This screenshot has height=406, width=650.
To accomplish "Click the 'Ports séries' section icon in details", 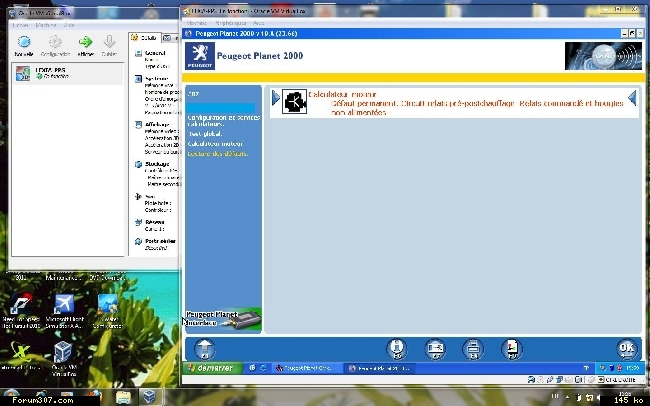I will 138,241.
